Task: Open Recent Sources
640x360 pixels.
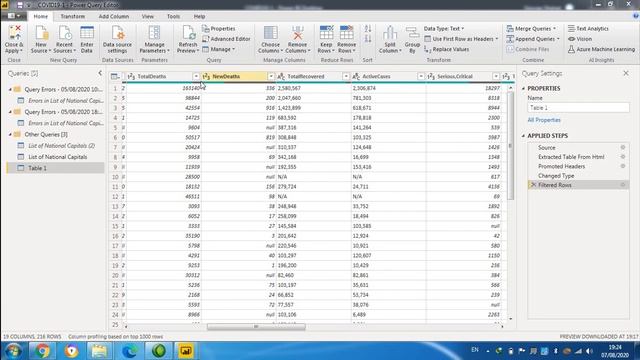Action: click(x=64, y=39)
